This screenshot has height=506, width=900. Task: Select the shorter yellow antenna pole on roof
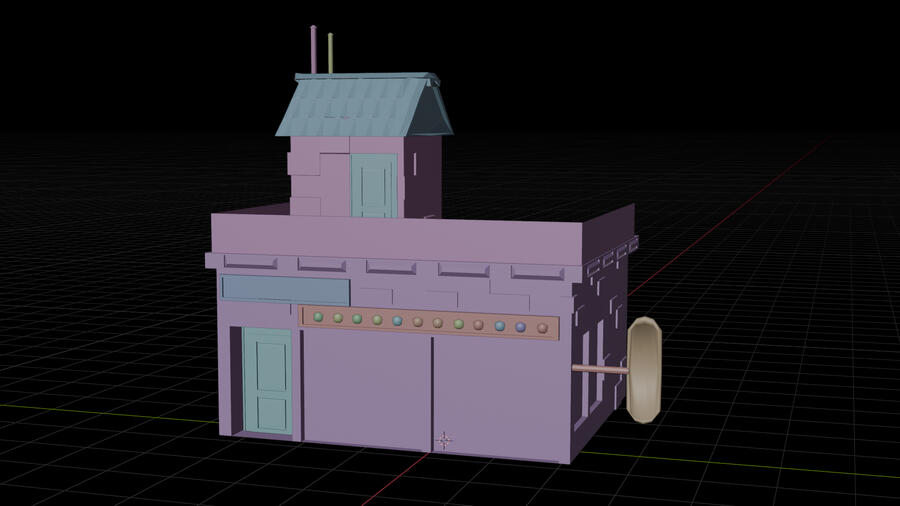point(330,55)
